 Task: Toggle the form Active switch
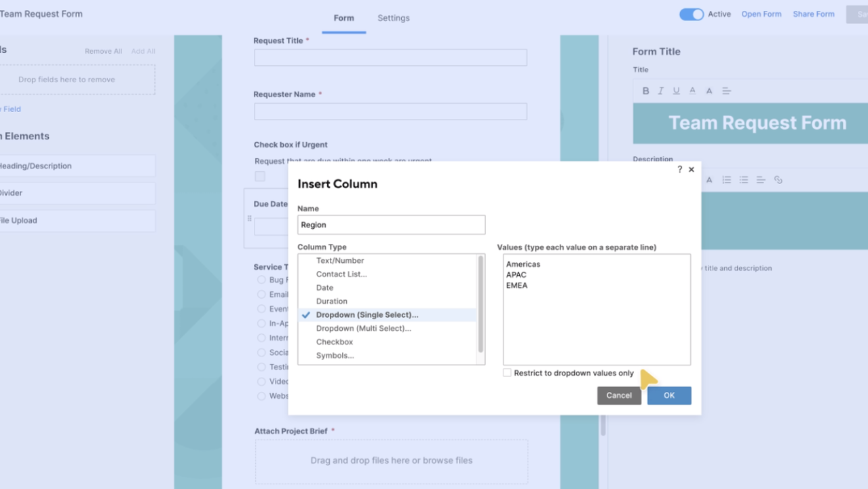pos(692,14)
